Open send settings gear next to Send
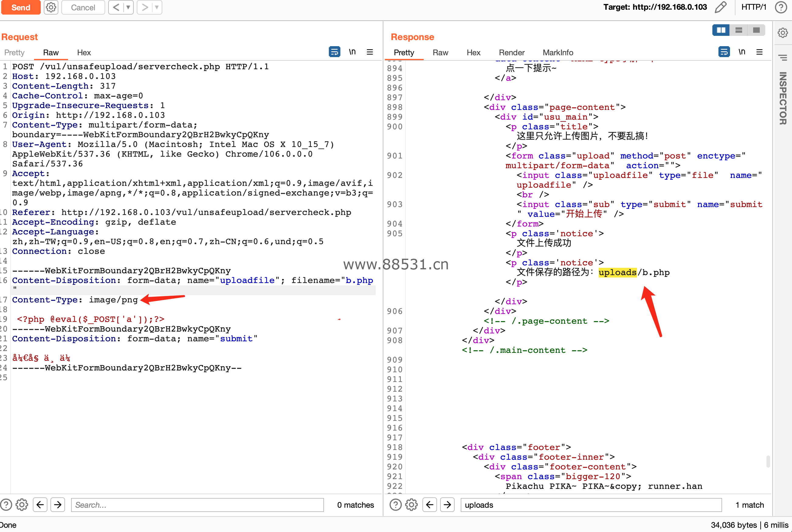Screen dimensions: 792x532 pyautogui.click(x=51, y=8)
